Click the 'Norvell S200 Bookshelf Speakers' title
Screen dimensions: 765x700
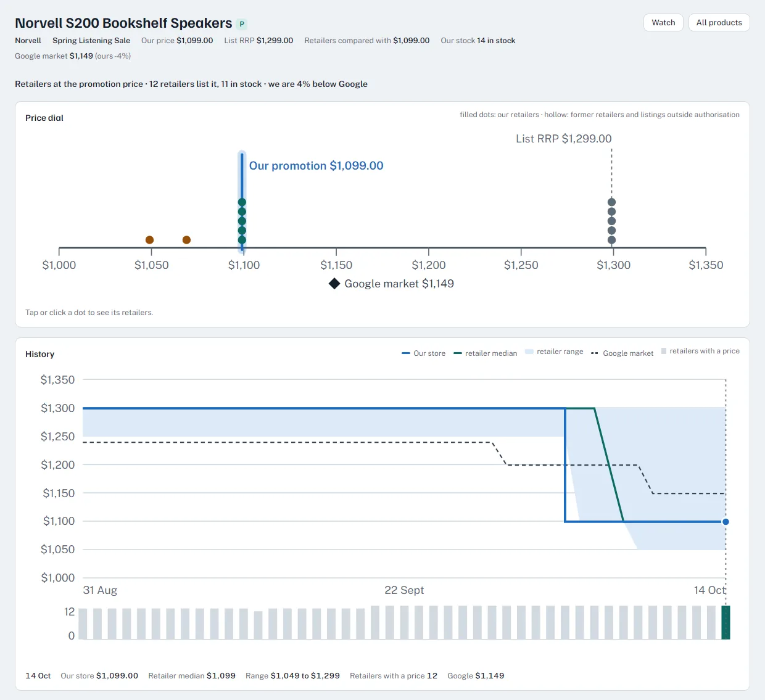(123, 23)
